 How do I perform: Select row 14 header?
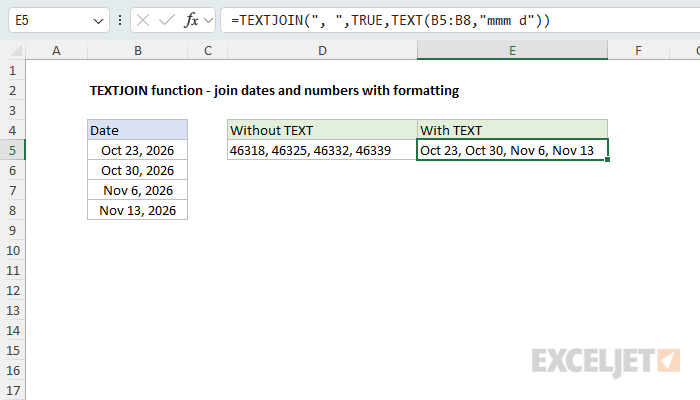tap(12, 330)
